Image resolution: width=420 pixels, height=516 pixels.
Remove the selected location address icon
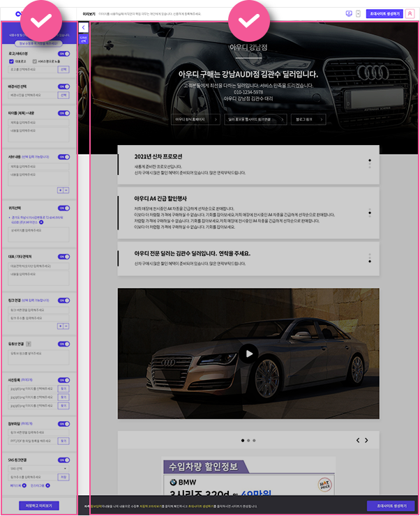41,222
